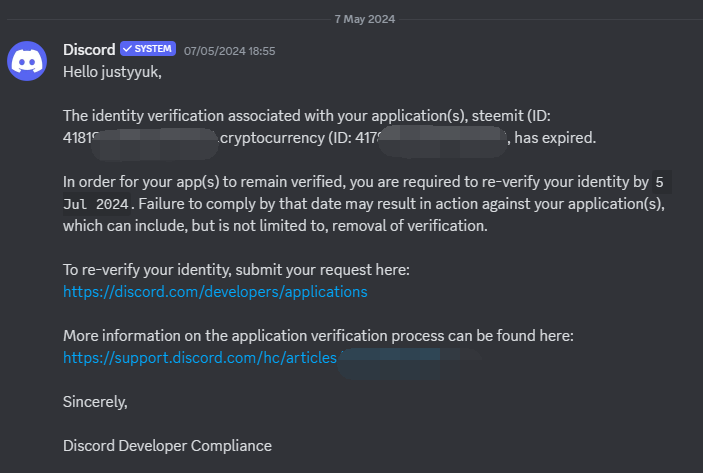Screen dimensions: 703x473
Task: Open the discord.com/developers/applications link
Action: pyautogui.click(x=215, y=292)
